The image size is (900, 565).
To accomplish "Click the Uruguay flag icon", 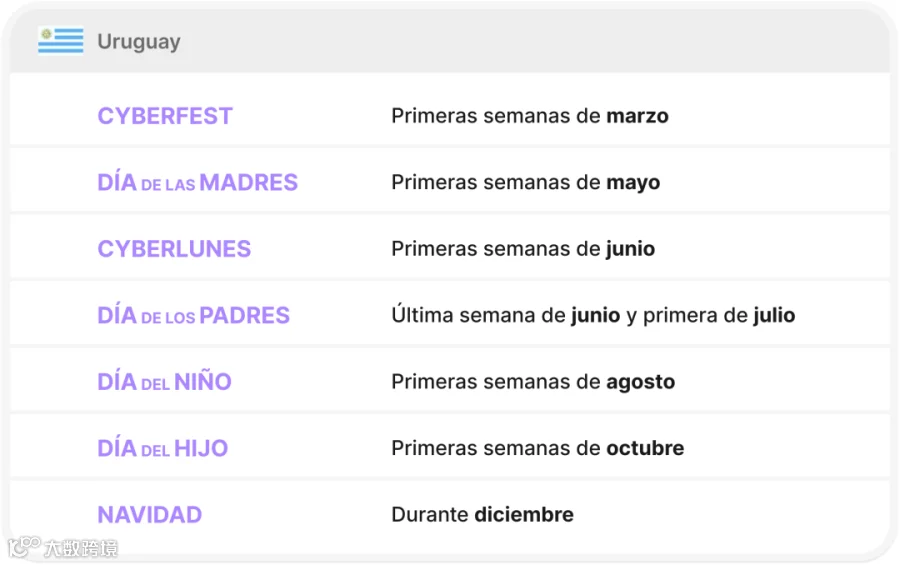I will point(61,41).
